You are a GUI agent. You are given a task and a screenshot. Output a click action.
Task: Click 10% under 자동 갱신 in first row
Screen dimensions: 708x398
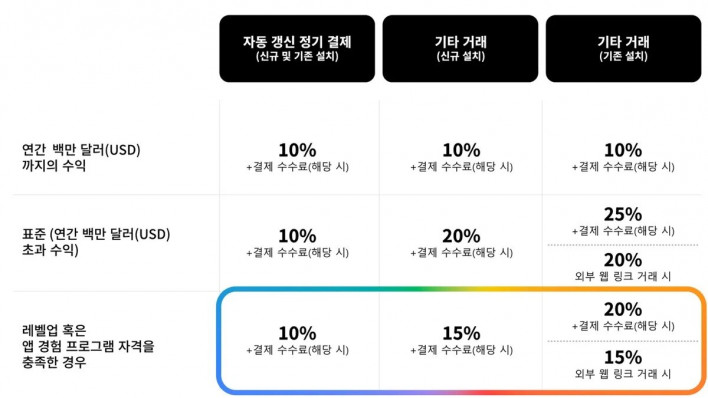click(297, 150)
